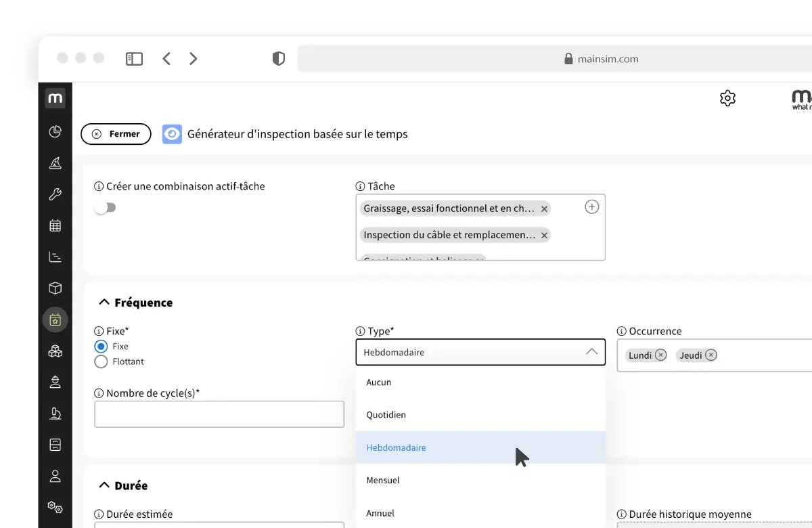The image size is (812, 528).
Task: Open the wrench maintenance section in sidebar
Action: (55, 195)
